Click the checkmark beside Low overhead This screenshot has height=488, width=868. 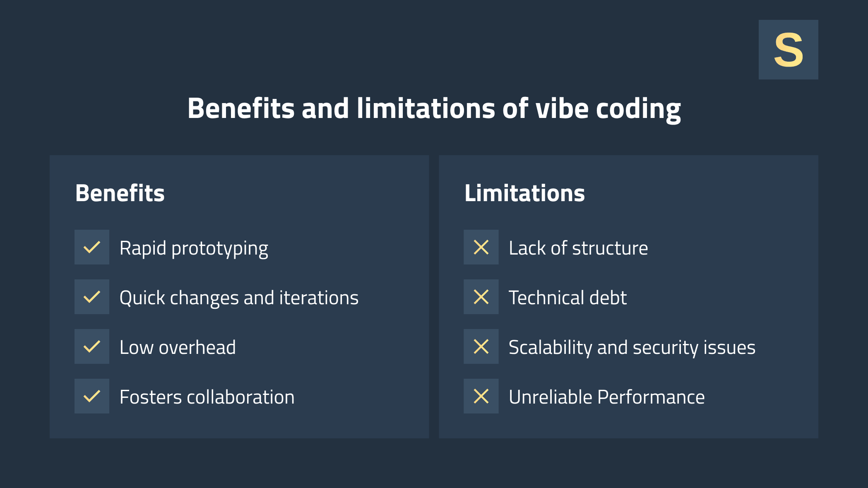(92, 346)
